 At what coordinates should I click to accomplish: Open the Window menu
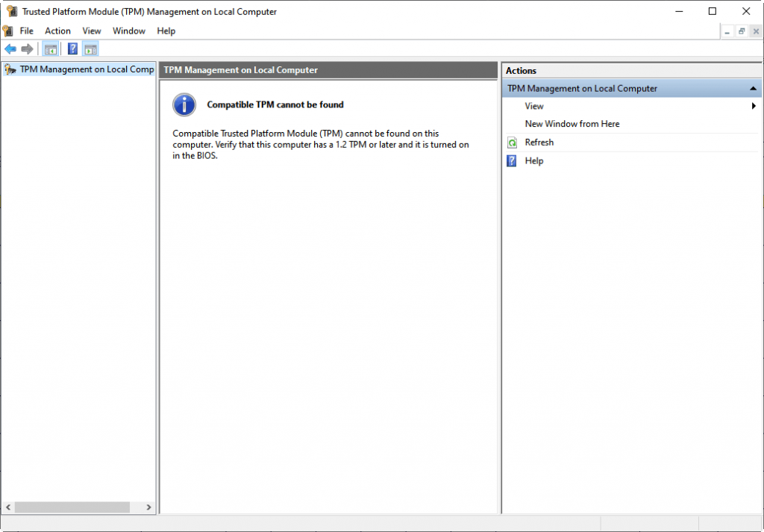128,31
